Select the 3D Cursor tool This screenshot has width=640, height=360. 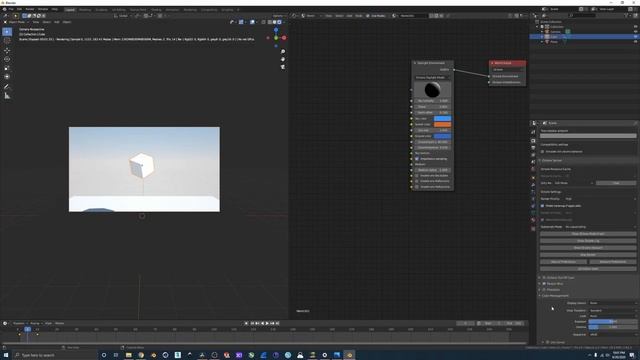point(7,41)
